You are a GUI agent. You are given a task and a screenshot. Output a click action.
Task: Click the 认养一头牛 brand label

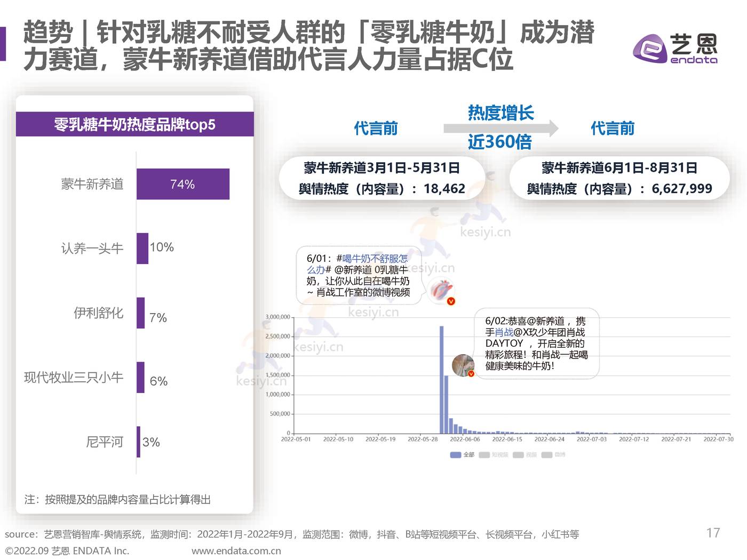pyautogui.click(x=92, y=249)
